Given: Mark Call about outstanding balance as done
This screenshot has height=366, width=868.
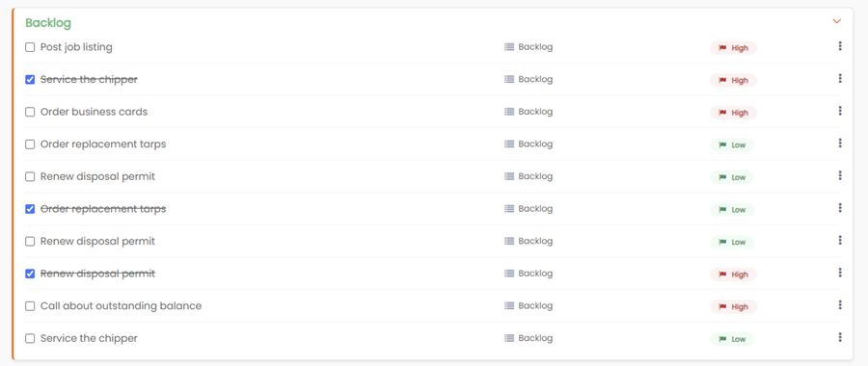Looking at the screenshot, I should point(30,306).
